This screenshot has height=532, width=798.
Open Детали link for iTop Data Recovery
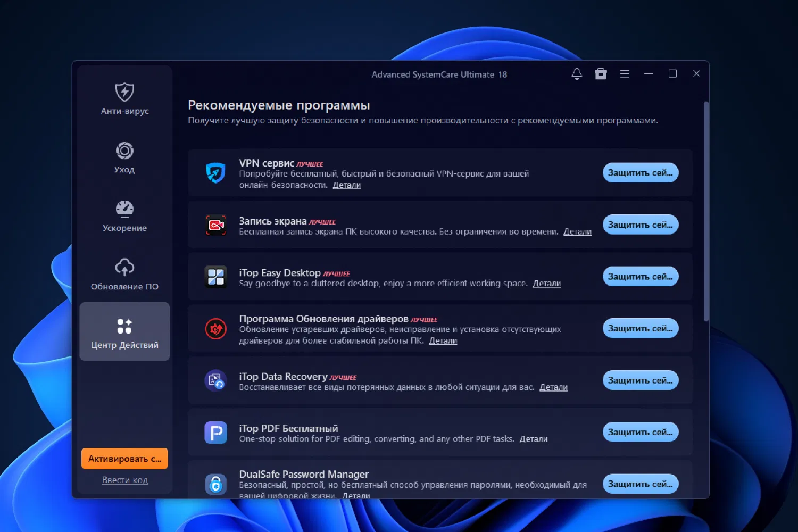pyautogui.click(x=553, y=387)
